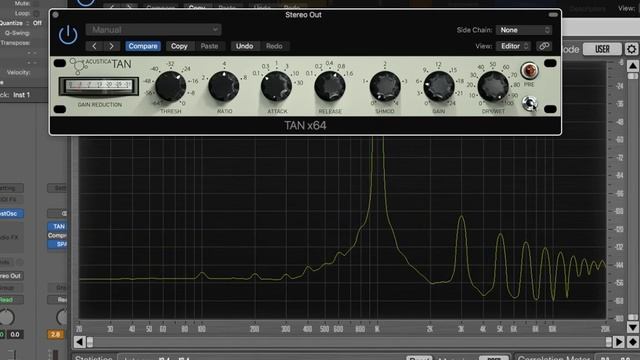The height and width of the screenshot is (360, 640).
Task: Go to previous preset arrow
Action: [94, 46]
